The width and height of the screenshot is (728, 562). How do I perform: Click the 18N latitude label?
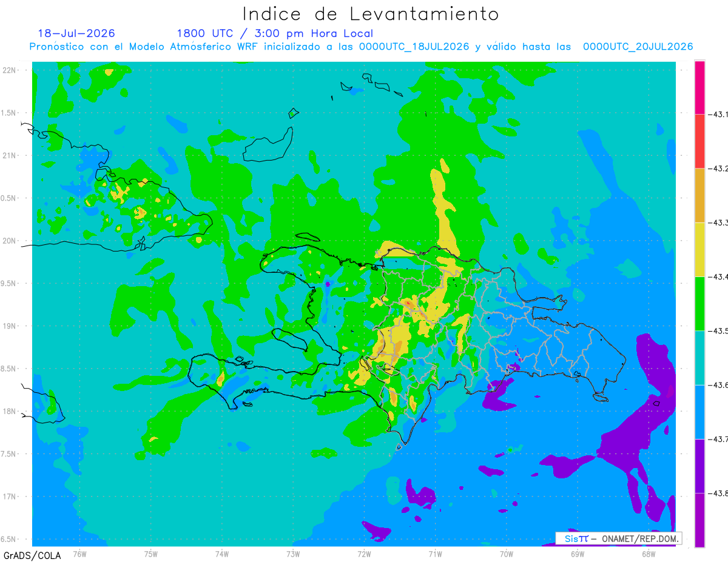pyautogui.click(x=10, y=411)
